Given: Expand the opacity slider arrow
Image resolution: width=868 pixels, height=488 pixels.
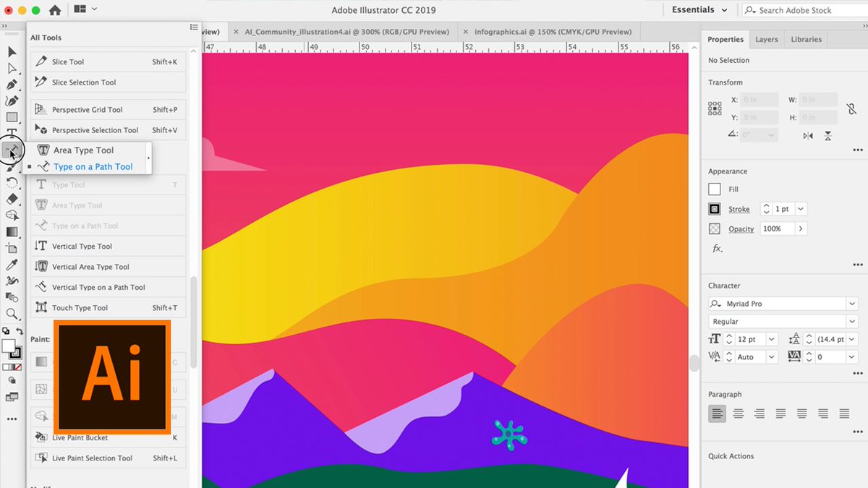Looking at the screenshot, I should tap(800, 228).
